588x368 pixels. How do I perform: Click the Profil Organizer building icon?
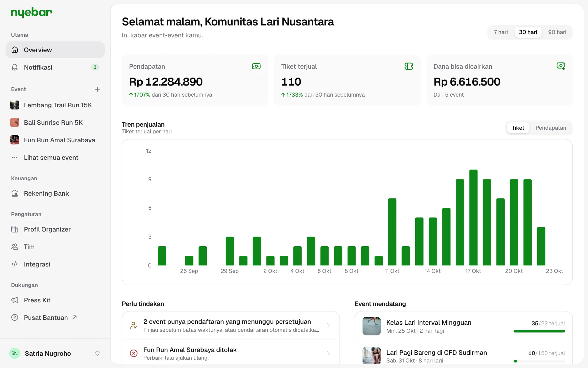pyautogui.click(x=15, y=229)
